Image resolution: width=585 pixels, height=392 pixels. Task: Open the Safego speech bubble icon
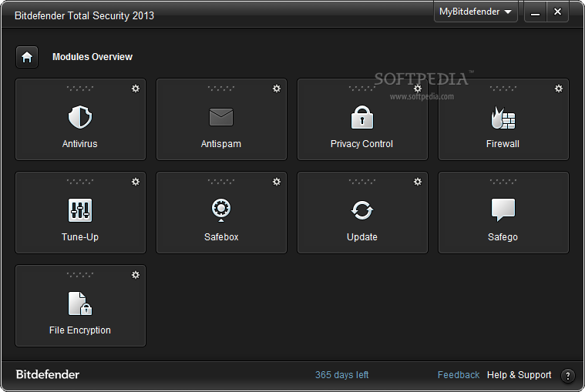pos(503,210)
